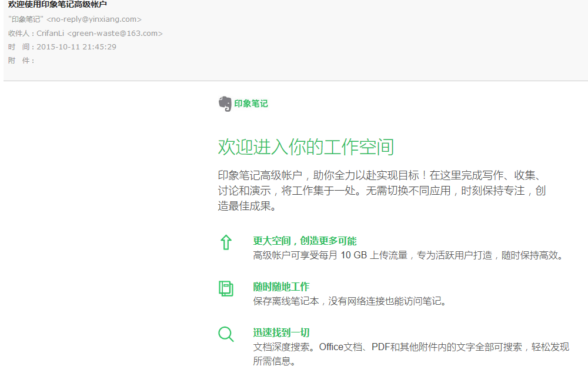Click the intro paragraph starting 印象笔记高级帐户
Image resolution: width=588 pixels, height=366 pixels.
(382, 191)
